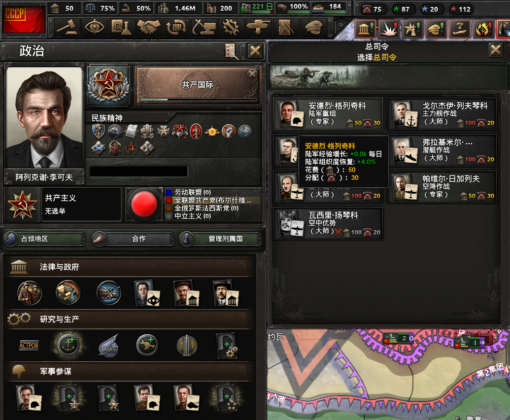The image size is (510, 420).
Task: Open 占领地区 occupied territories
Action: (44, 239)
